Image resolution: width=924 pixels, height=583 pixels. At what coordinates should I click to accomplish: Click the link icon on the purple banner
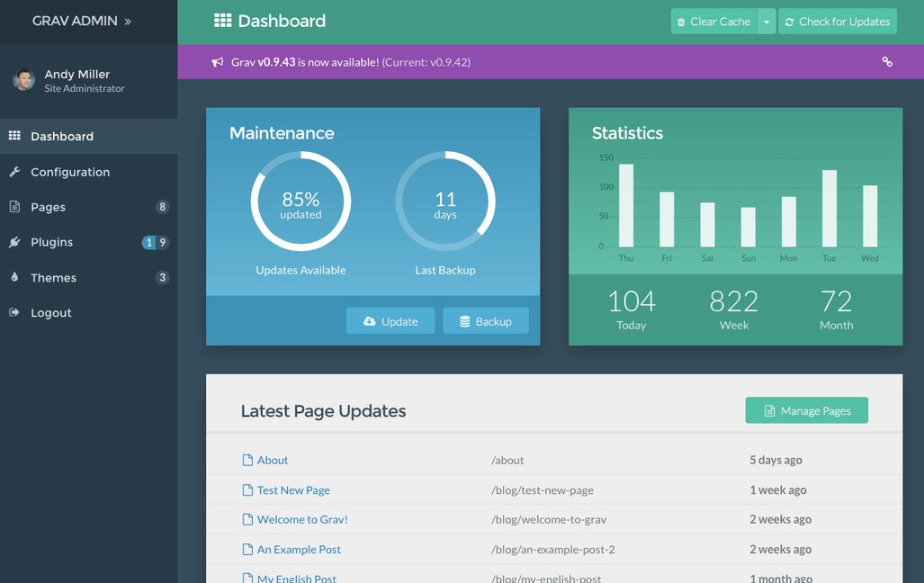click(x=887, y=62)
